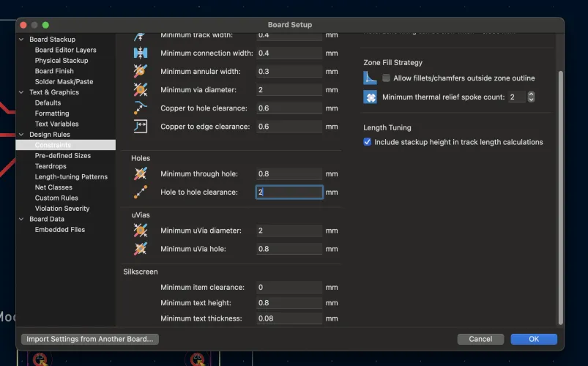Click the minimum via diameter icon
588x366 pixels.
[x=141, y=89]
